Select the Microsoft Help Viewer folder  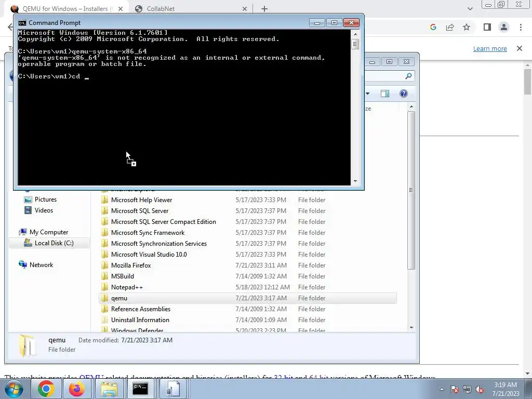pyautogui.click(x=141, y=200)
